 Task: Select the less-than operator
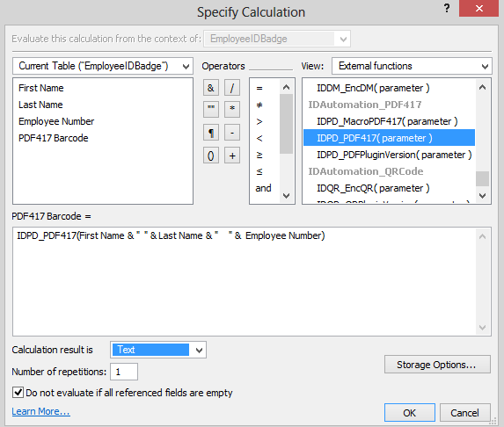[259, 138]
